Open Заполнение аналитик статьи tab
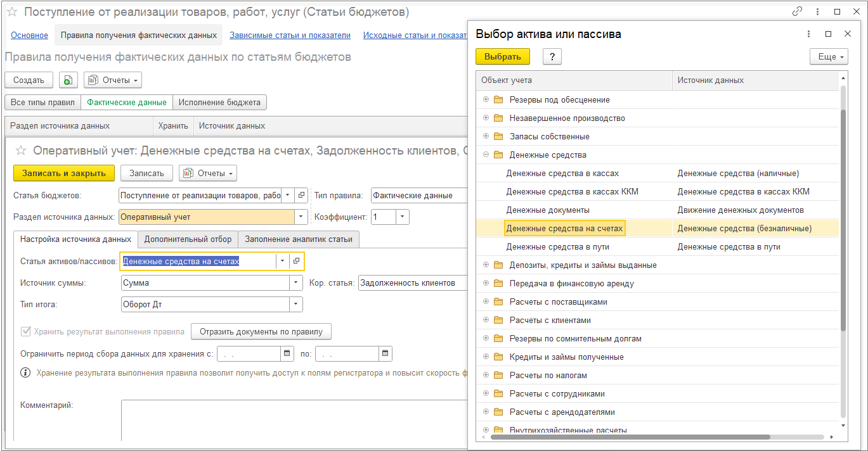The width and height of the screenshot is (868, 451). tap(299, 239)
